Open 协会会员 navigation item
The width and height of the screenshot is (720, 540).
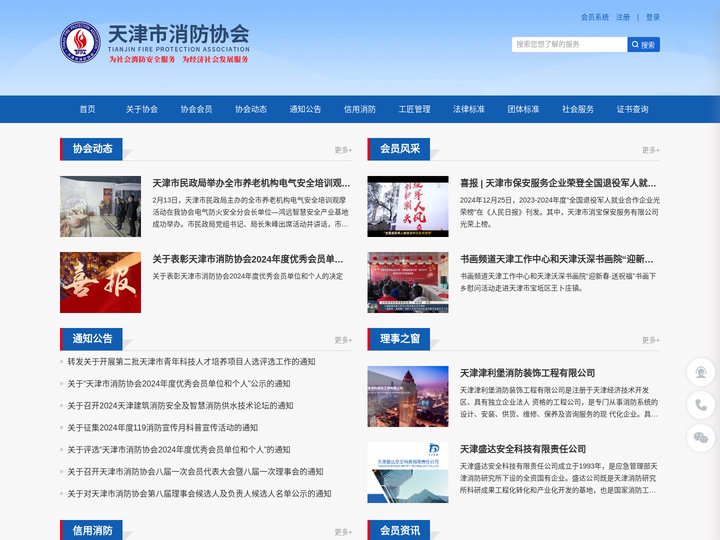(197, 109)
